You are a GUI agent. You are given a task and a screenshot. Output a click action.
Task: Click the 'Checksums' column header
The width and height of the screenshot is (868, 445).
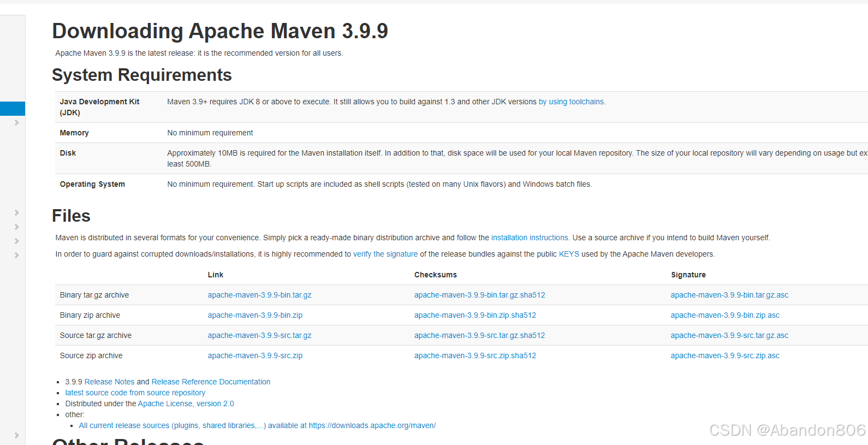(x=436, y=275)
